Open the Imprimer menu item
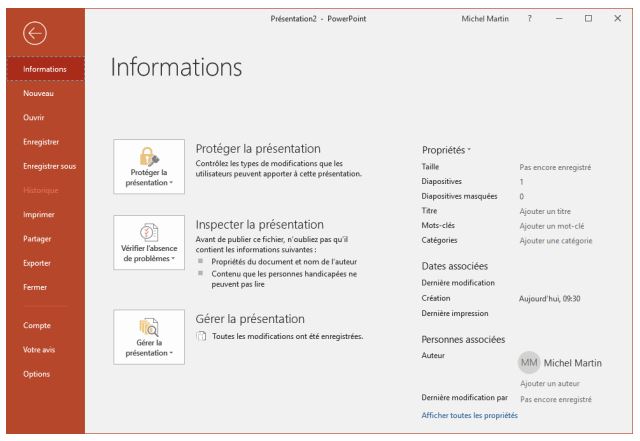640x441 pixels. click(x=40, y=214)
